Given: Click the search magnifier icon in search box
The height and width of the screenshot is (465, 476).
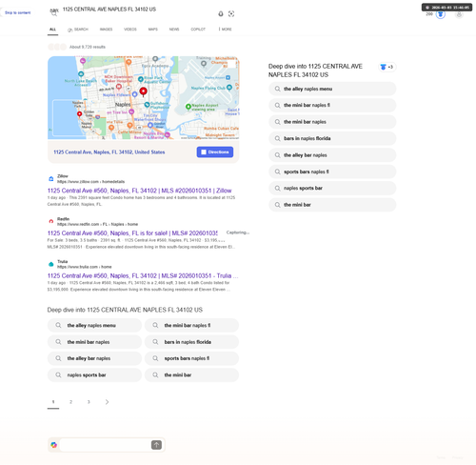Looking at the screenshot, I should pyautogui.click(x=54, y=13).
